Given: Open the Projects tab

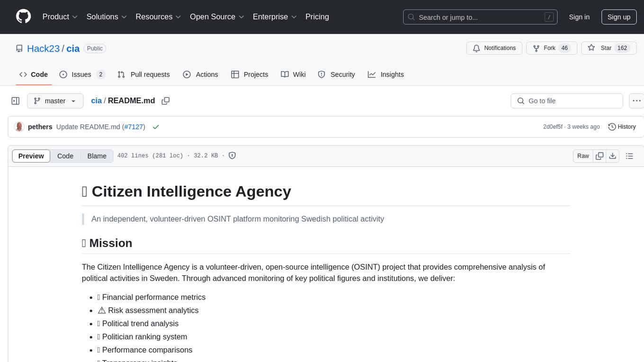Looking at the screenshot, I should pos(250,74).
